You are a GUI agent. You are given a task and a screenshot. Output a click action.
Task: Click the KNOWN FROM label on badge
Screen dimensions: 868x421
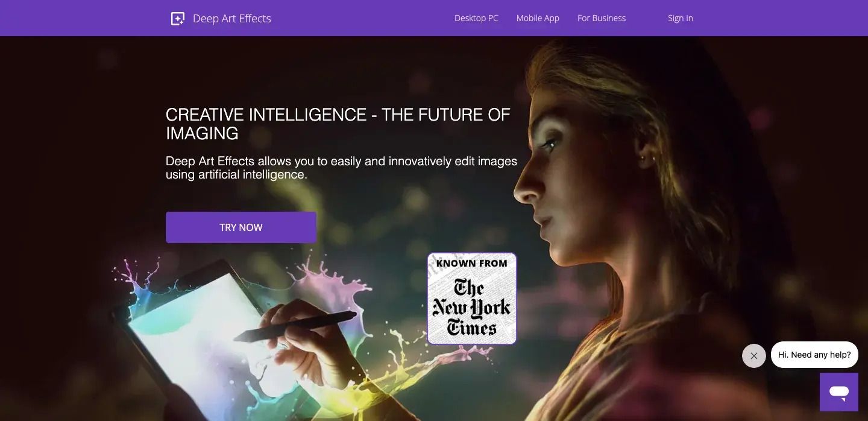472,263
